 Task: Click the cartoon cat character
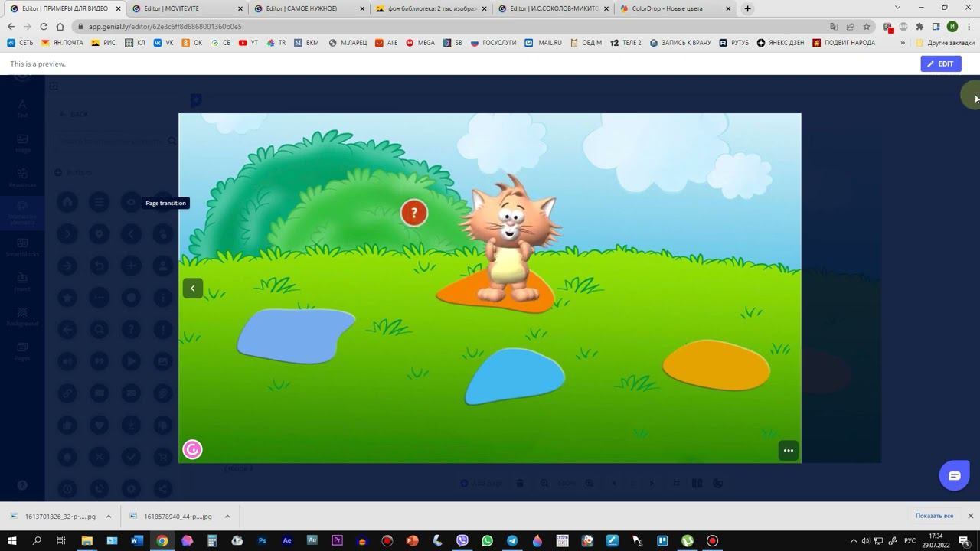point(511,237)
